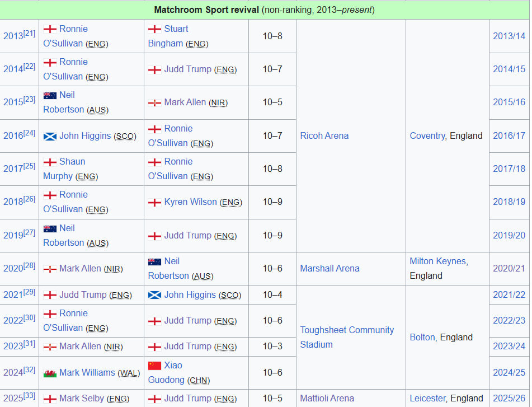The height and width of the screenshot is (407, 532).
Task: Click England flag beside Kyren Wilson
Action: [x=154, y=202]
